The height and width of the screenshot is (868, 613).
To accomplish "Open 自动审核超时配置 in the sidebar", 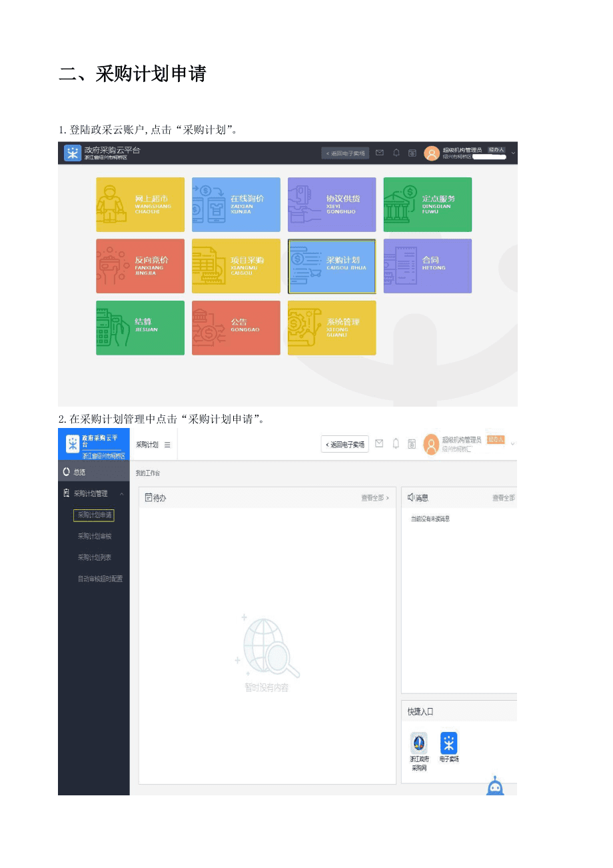I will (100, 579).
